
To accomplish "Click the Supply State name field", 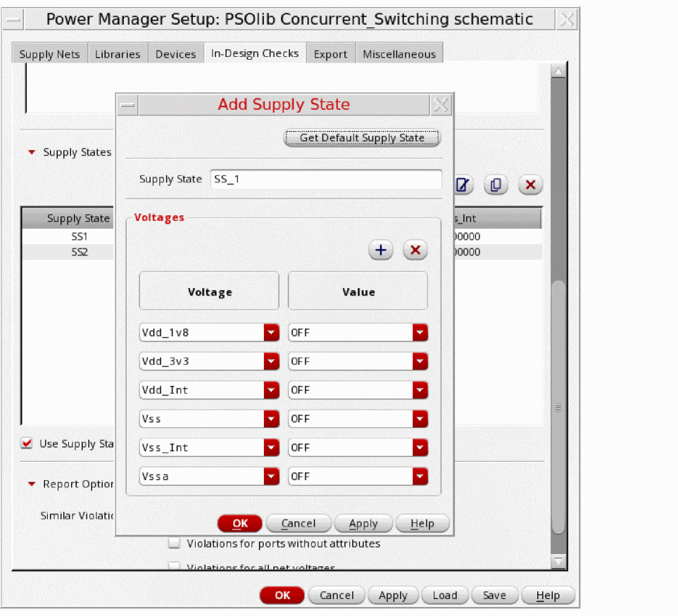I will point(326,180).
